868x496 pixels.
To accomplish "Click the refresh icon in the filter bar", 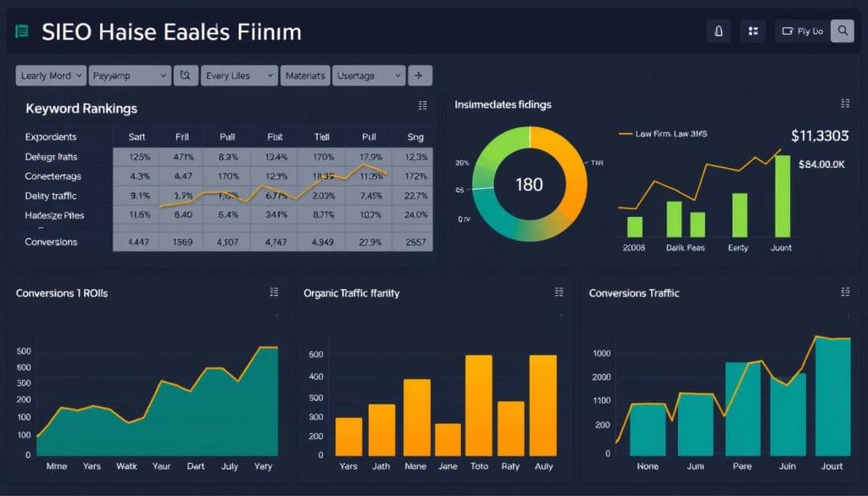I will click(x=186, y=75).
